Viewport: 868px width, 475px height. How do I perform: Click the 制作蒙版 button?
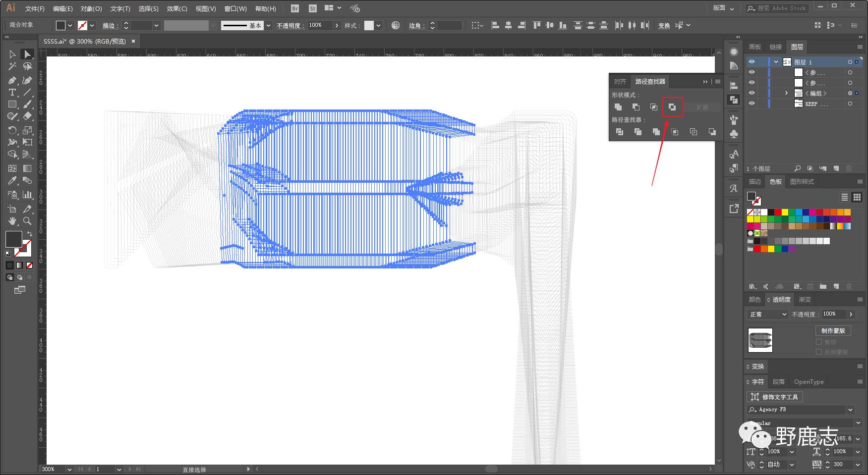(833, 331)
